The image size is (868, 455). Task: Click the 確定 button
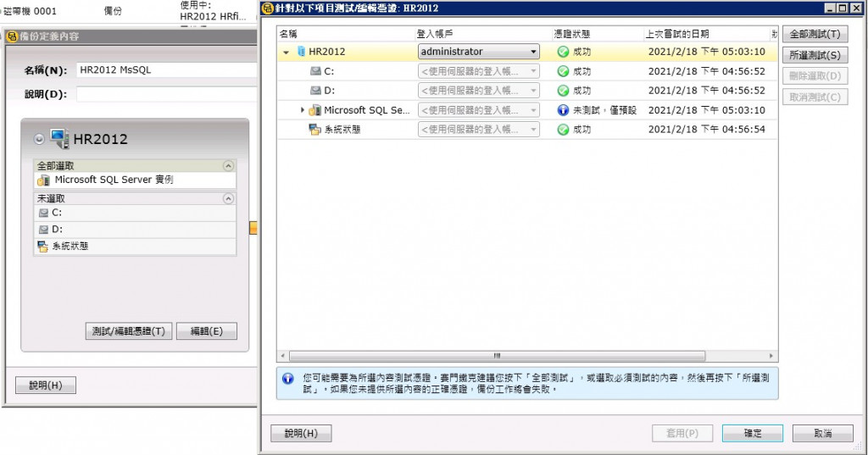pos(753,434)
